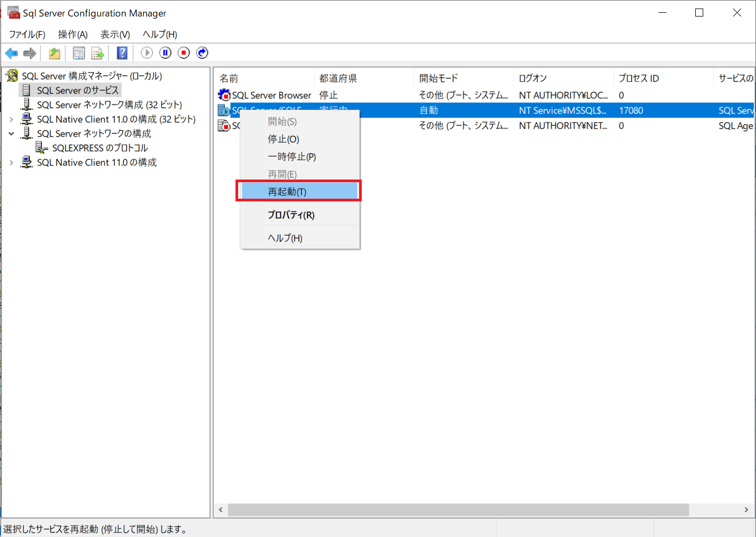Click the running SQL Server service icon
Image resolution: width=756 pixels, height=537 pixels.
click(x=224, y=110)
